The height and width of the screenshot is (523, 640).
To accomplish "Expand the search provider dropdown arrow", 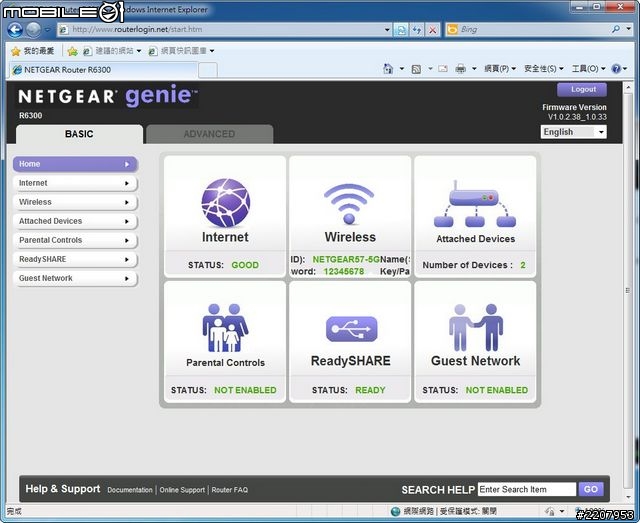I will pyautogui.click(x=629, y=29).
